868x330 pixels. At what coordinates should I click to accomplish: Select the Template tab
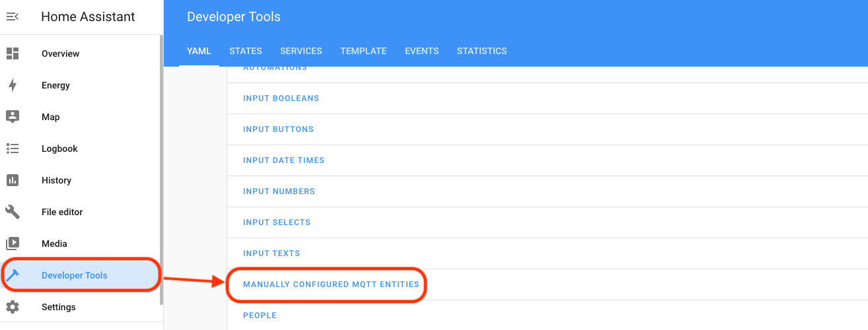[x=363, y=51]
